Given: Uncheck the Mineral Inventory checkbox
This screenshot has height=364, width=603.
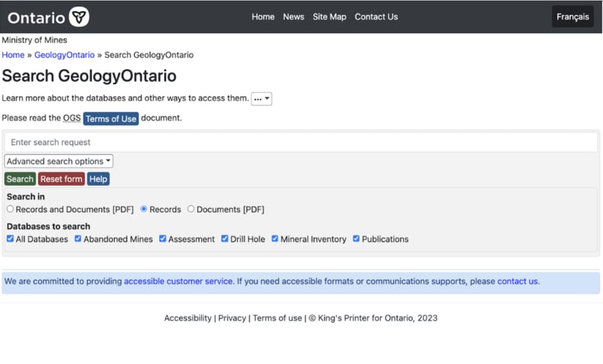Looking at the screenshot, I should click(x=275, y=238).
